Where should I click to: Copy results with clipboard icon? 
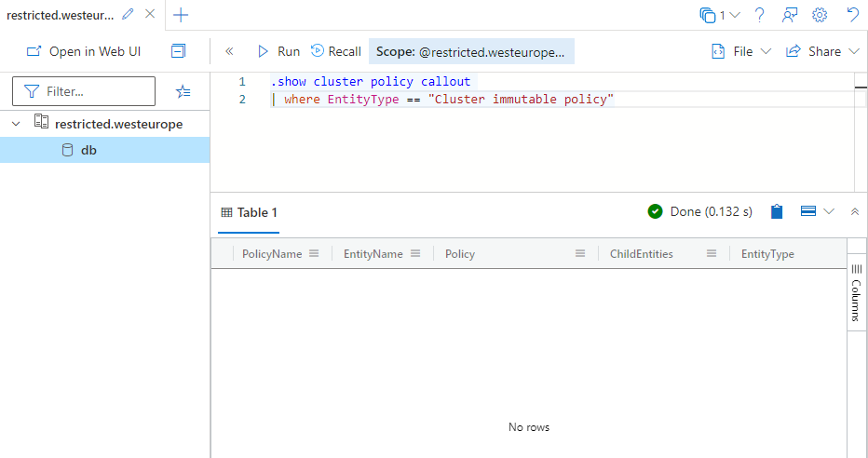tap(777, 212)
